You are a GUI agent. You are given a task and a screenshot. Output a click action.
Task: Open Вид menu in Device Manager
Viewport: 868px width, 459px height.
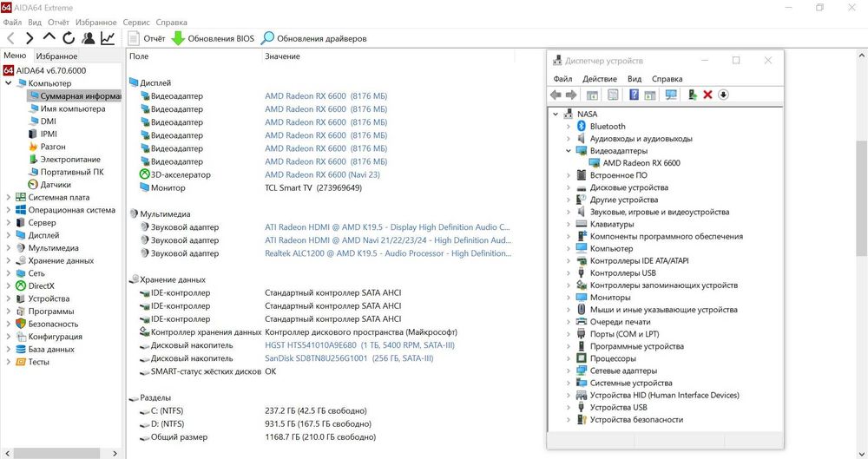coord(635,79)
